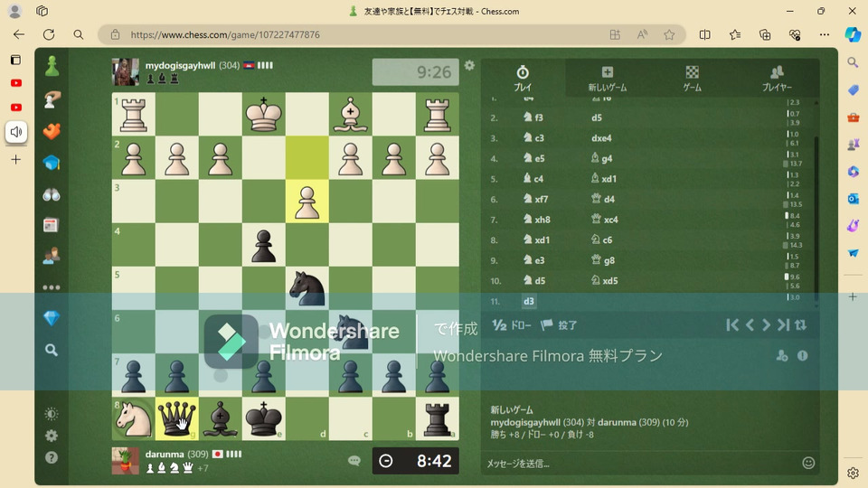Select move xf7 in row 6

tap(535, 199)
